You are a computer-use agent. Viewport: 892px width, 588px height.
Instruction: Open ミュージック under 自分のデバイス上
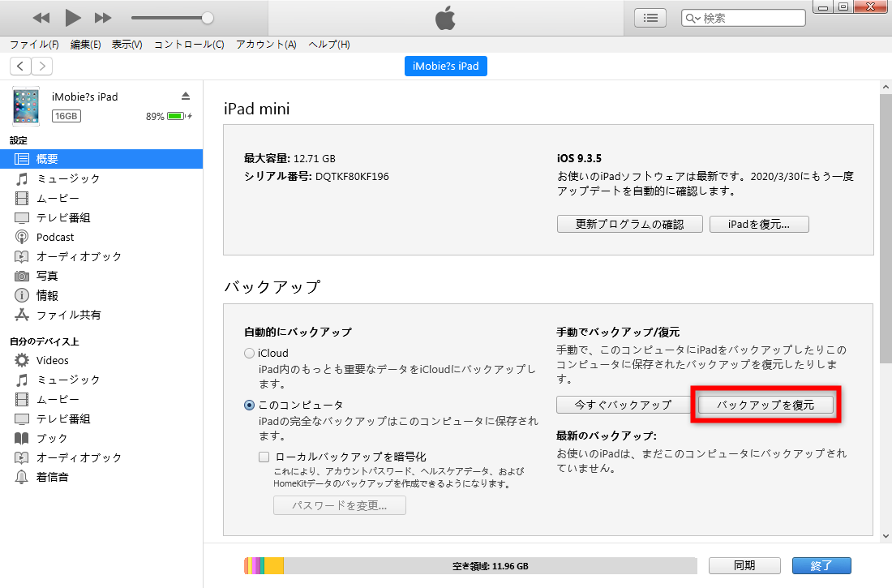tap(101, 380)
